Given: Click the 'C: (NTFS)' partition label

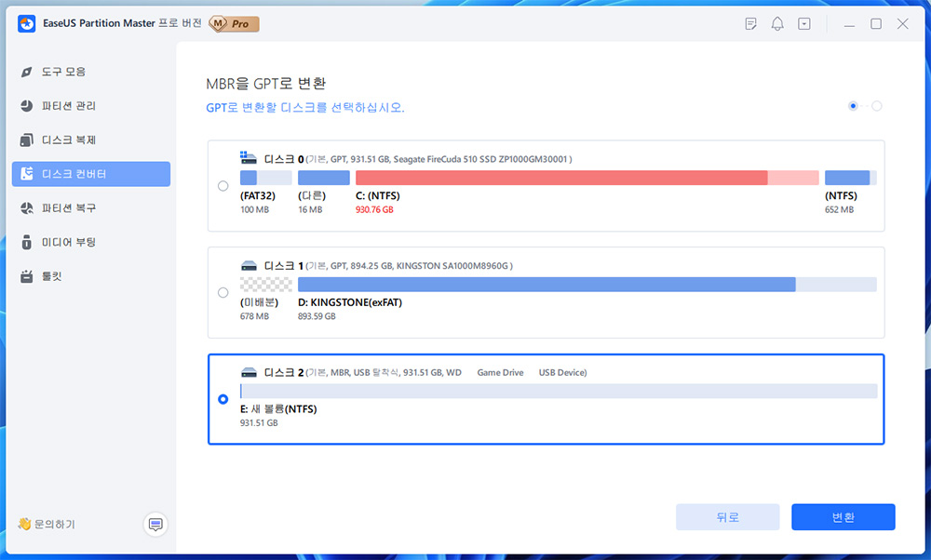Looking at the screenshot, I should click(x=378, y=195).
